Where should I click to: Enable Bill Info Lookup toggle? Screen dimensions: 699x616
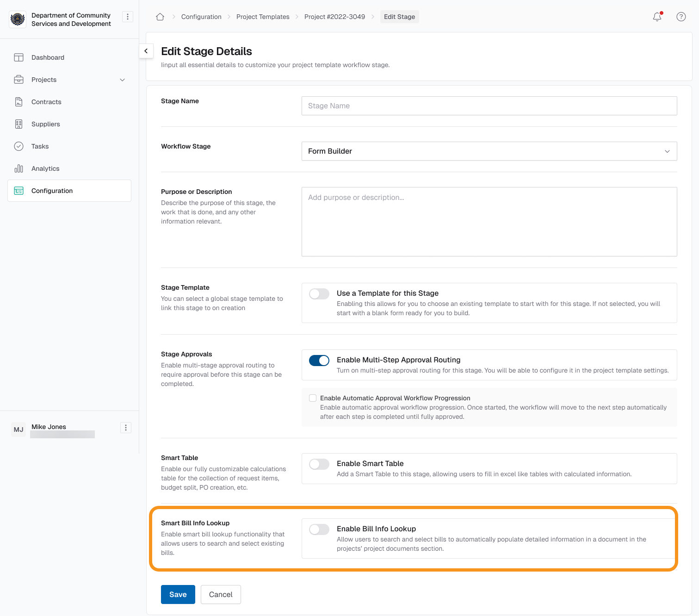point(319,529)
